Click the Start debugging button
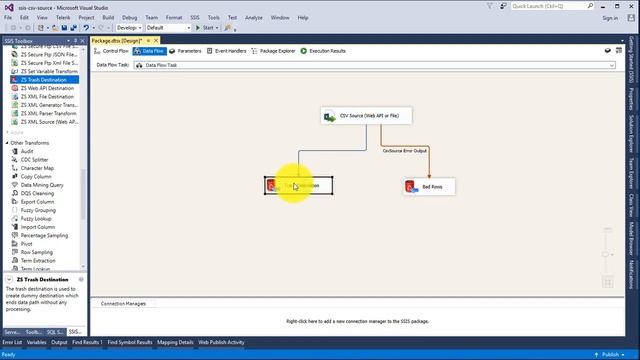The height and width of the screenshot is (360, 640). [x=205, y=28]
